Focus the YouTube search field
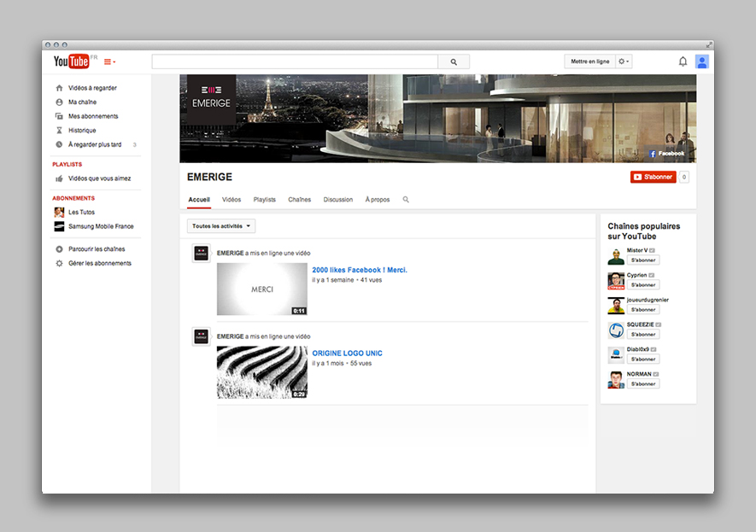The width and height of the screenshot is (756, 532). click(295, 61)
